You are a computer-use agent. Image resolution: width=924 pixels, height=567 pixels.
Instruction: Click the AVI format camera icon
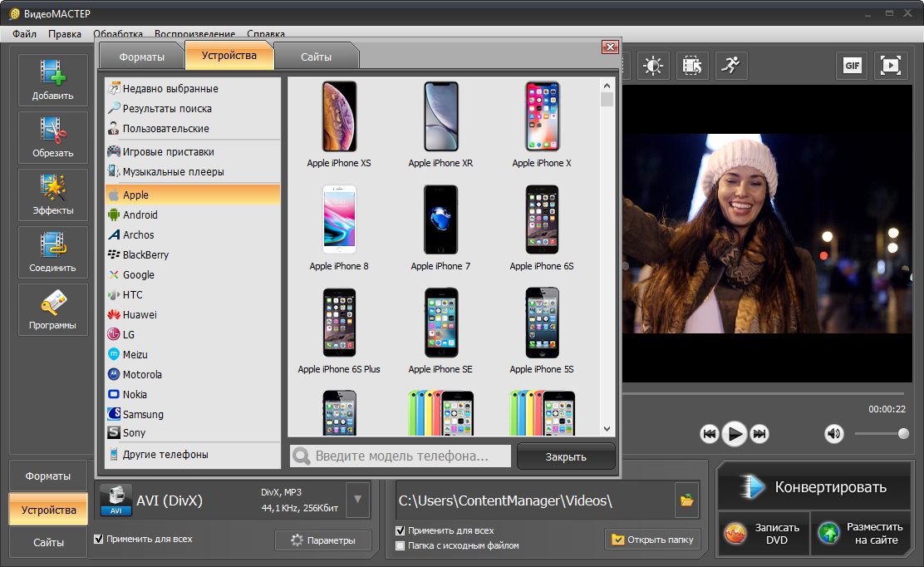pyautogui.click(x=116, y=500)
